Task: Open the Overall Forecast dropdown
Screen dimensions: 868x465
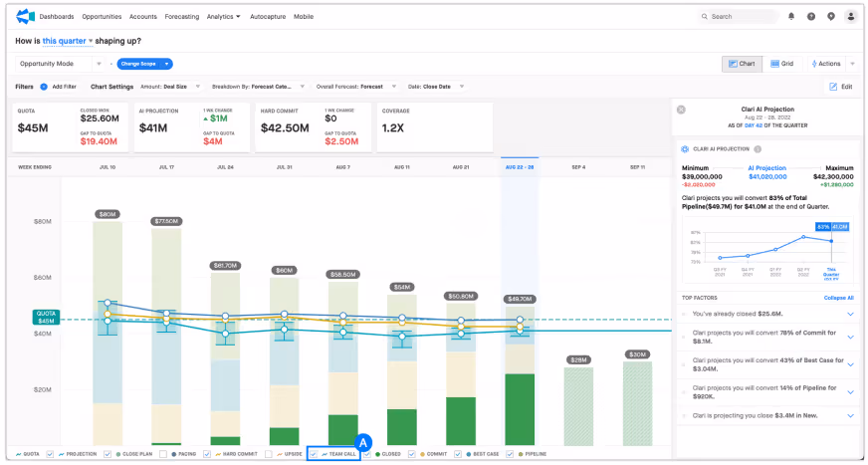Action: (x=356, y=87)
